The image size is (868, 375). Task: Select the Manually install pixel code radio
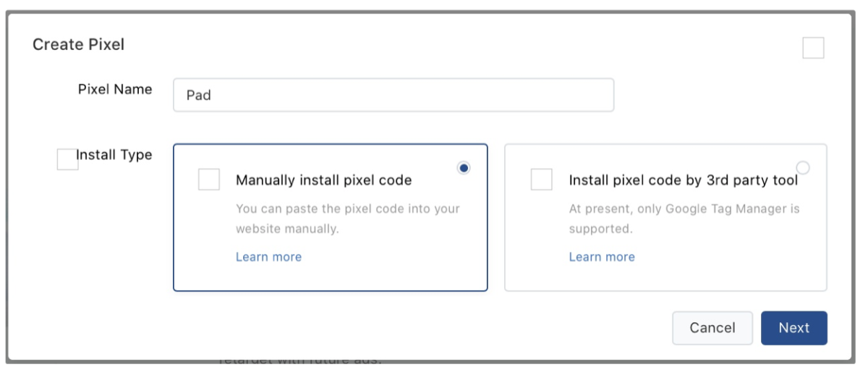[464, 168]
